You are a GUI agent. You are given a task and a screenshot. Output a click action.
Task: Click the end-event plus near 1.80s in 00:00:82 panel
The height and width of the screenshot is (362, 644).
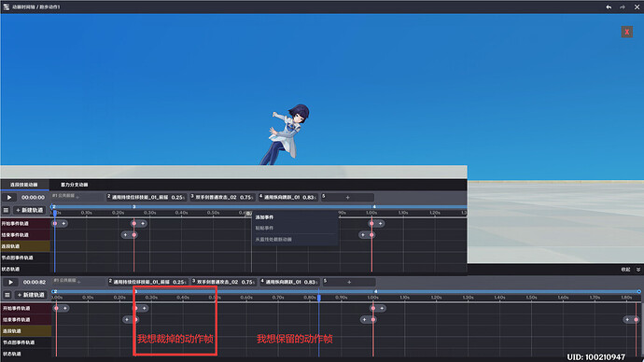(x=627, y=320)
